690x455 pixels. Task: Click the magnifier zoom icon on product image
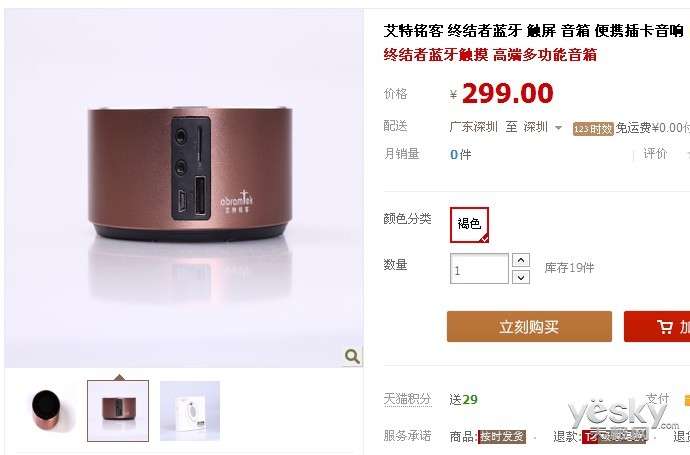352,356
